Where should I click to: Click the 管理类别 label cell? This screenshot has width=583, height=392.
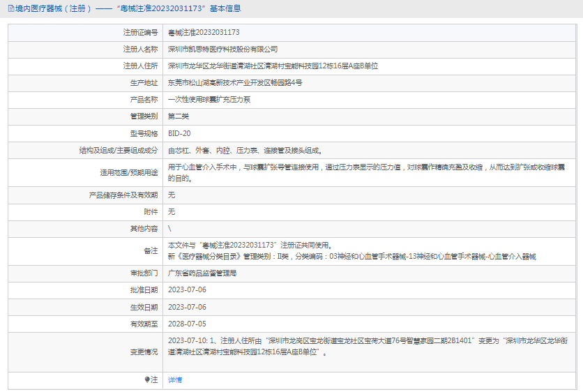coord(86,116)
